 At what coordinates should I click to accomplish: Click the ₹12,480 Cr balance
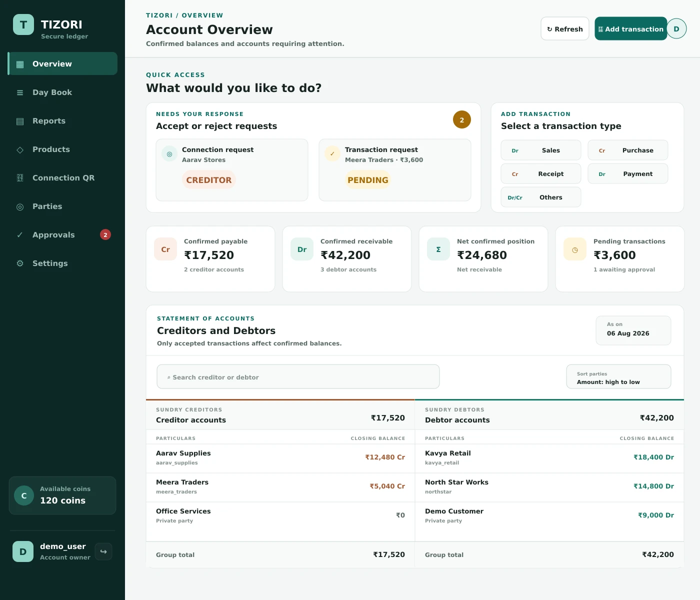(x=385, y=457)
